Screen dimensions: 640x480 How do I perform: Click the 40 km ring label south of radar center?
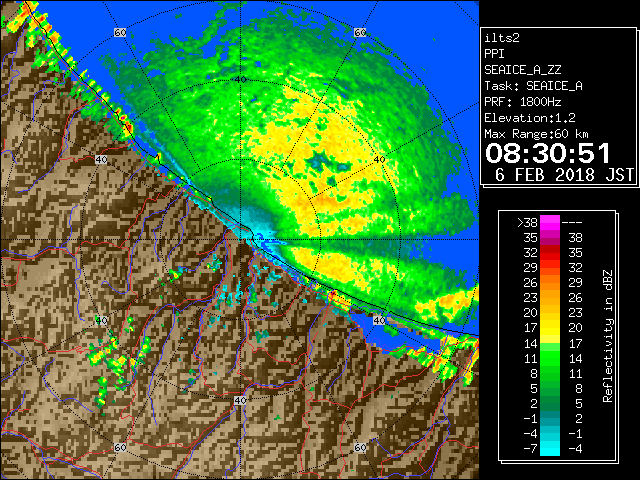240,400
